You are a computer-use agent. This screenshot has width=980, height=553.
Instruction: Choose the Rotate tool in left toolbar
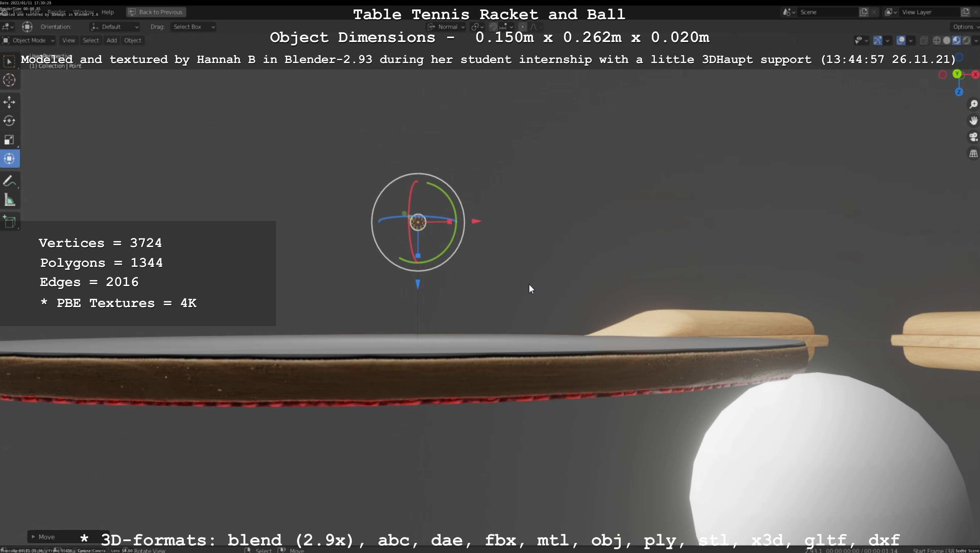pyautogui.click(x=9, y=121)
